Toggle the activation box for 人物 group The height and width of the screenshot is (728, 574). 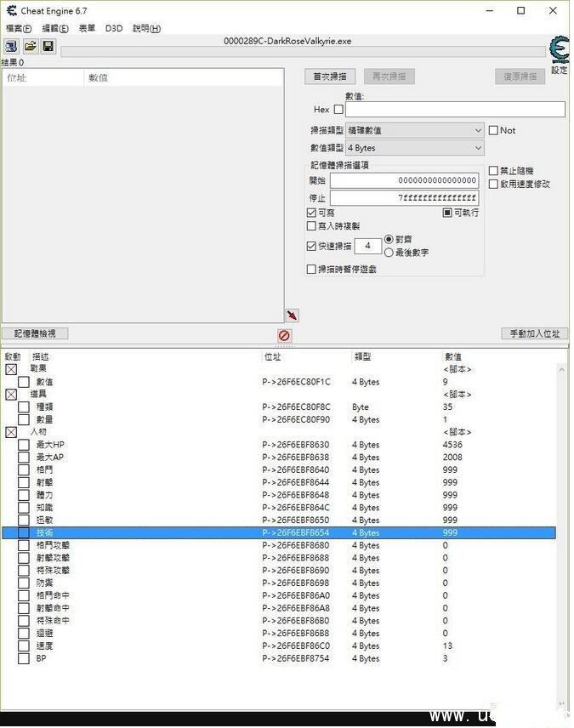pyautogui.click(x=11, y=432)
